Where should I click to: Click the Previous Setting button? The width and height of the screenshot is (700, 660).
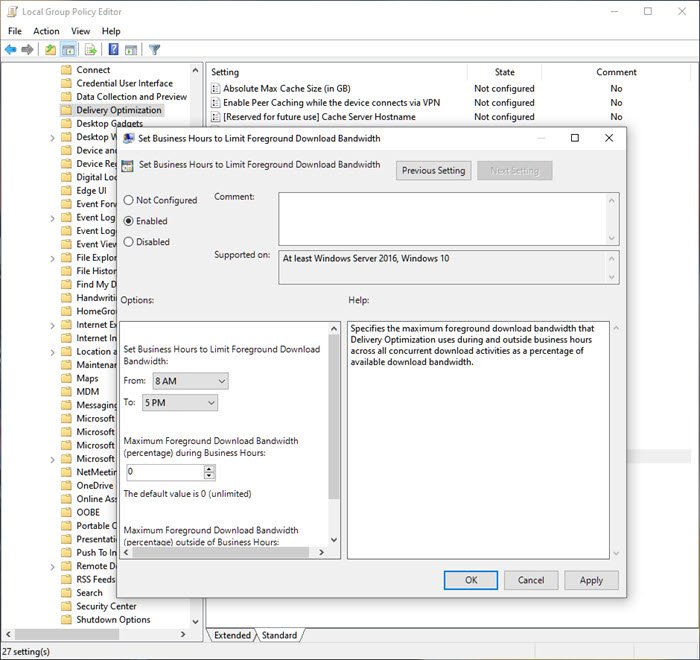click(433, 171)
